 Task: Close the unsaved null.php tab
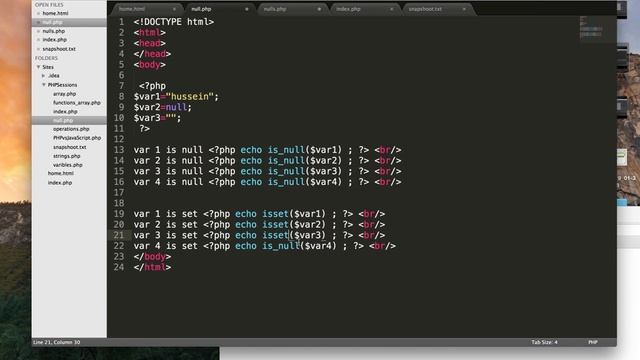point(247,9)
